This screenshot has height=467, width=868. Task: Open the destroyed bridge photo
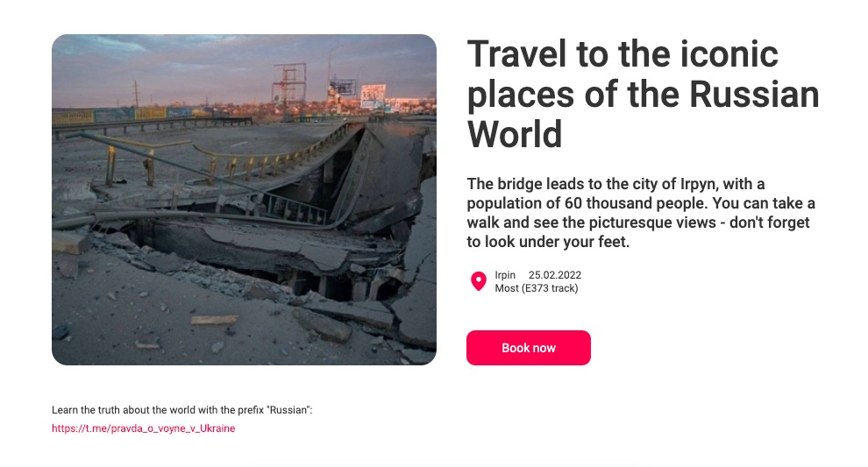244,200
